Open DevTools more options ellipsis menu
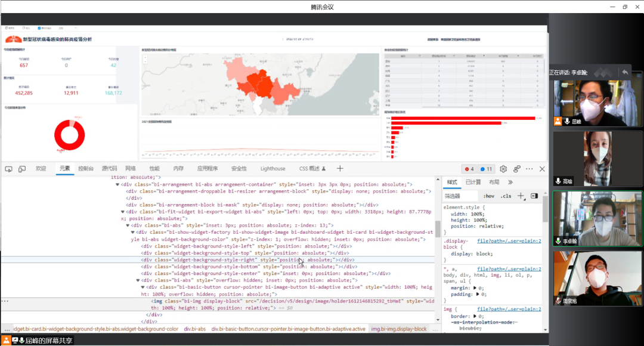The image size is (644, 346). tap(530, 169)
